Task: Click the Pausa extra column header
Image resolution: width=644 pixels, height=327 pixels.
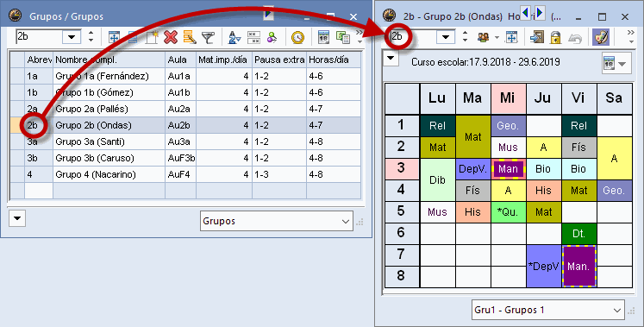Action: coord(279,60)
